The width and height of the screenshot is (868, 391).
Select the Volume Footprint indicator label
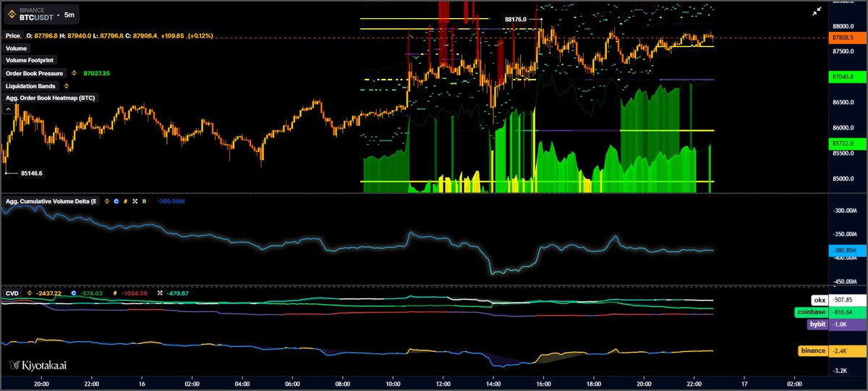(30, 60)
